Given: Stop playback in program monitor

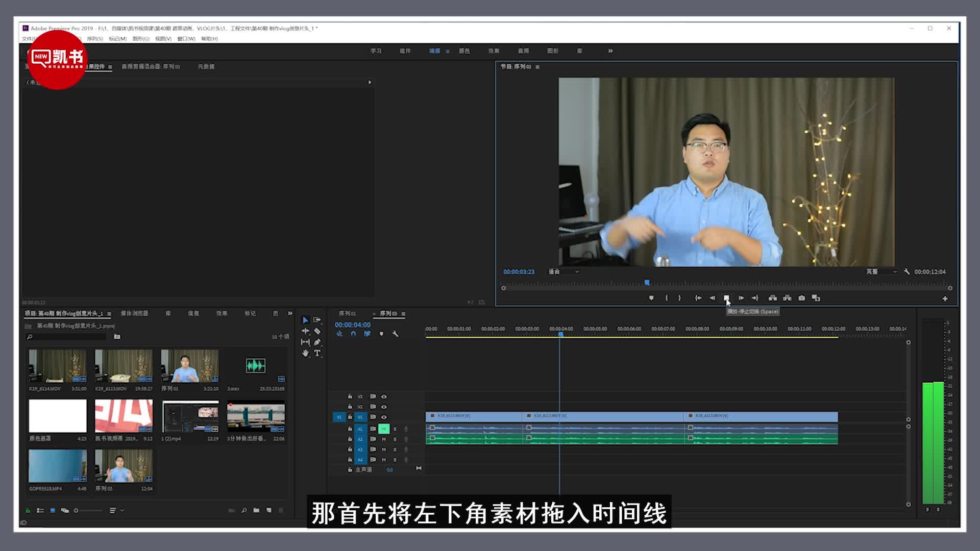Looking at the screenshot, I should [726, 298].
